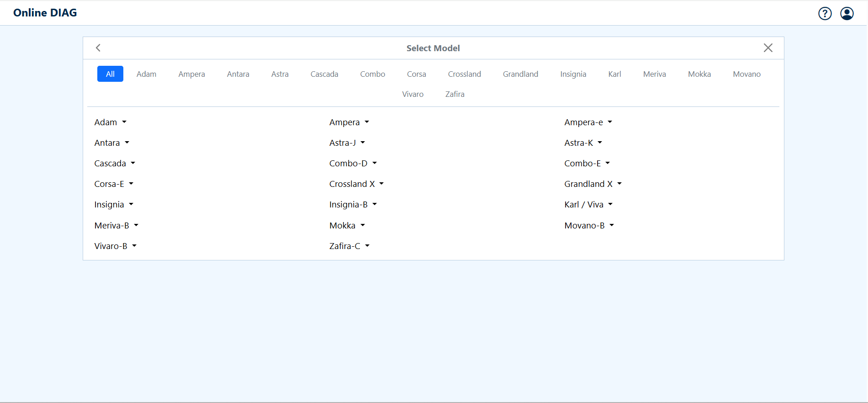Show only Vivaro models tab
This screenshot has width=868, height=403.
(413, 94)
